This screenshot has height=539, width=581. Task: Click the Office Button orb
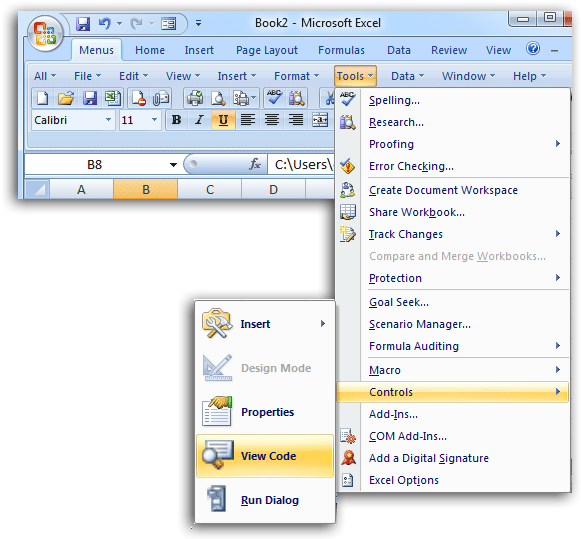[x=45, y=33]
